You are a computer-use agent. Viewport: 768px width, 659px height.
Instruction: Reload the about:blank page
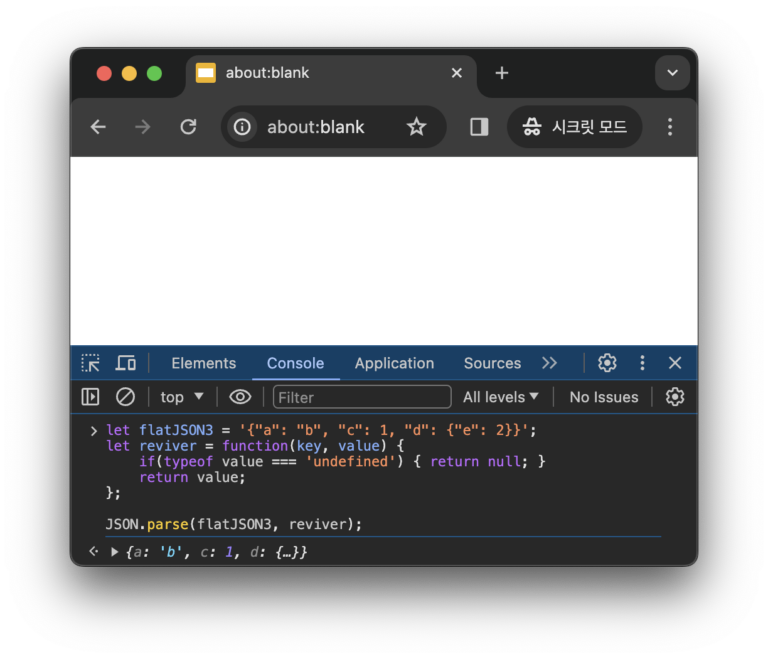(x=188, y=127)
